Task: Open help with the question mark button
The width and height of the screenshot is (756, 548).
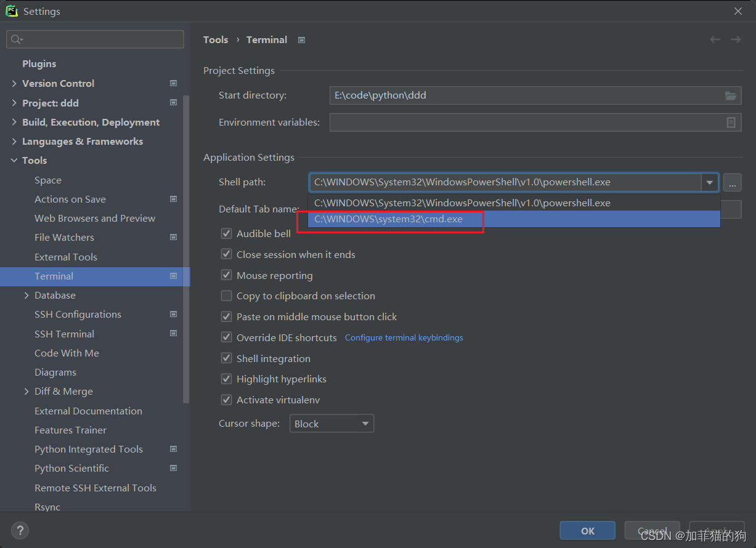Action: coord(20,530)
